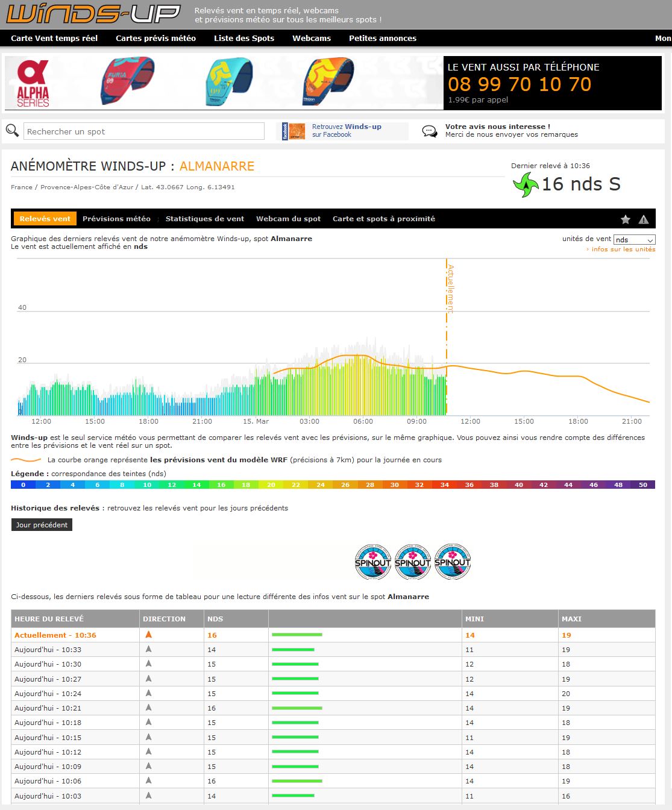Click the direction arrow for the 10:36 reading
The width and height of the screenshot is (672, 810).
point(148,635)
